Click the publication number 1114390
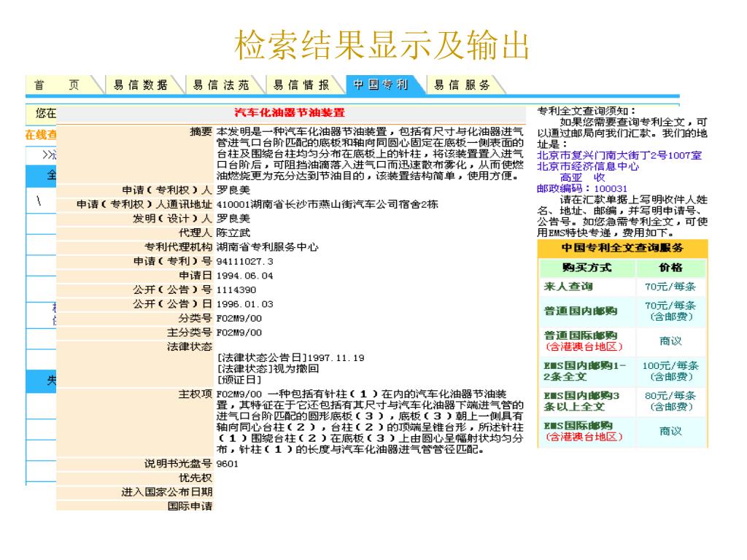 (x=236, y=290)
